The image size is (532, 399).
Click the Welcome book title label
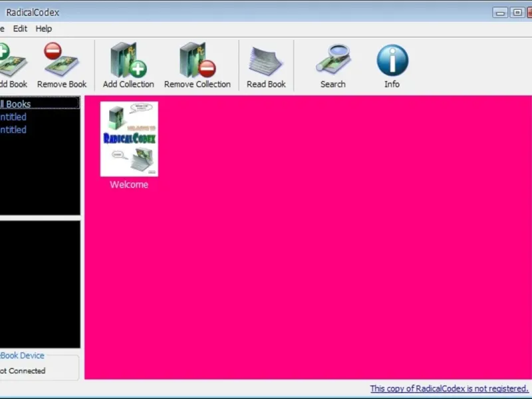click(x=129, y=185)
